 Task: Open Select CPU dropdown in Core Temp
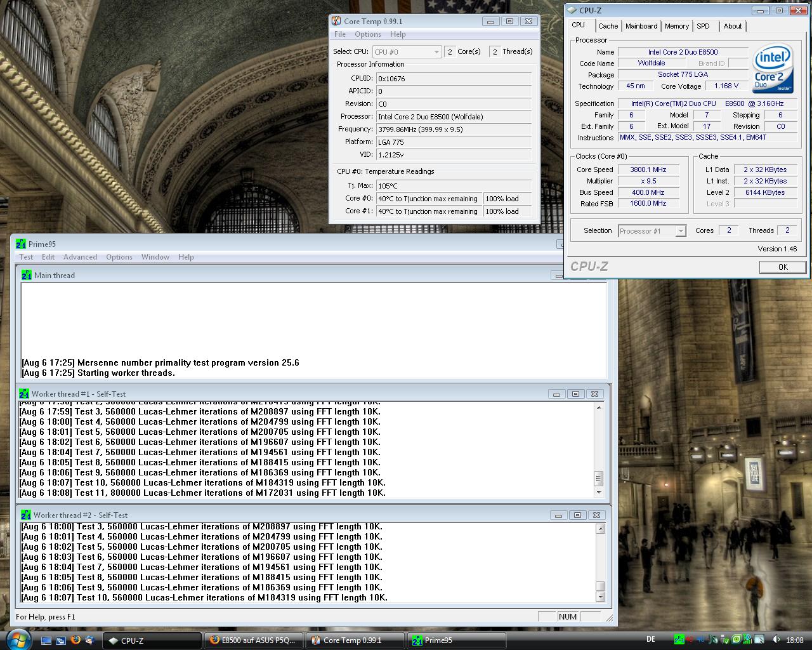click(407, 52)
